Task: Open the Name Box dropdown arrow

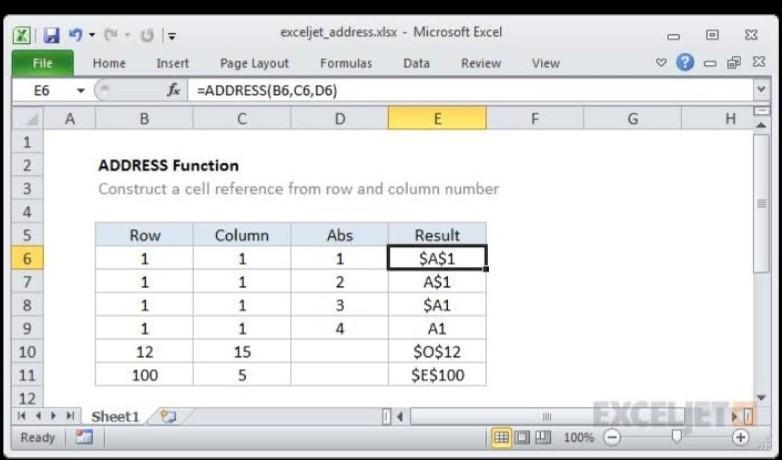Action: click(x=81, y=90)
